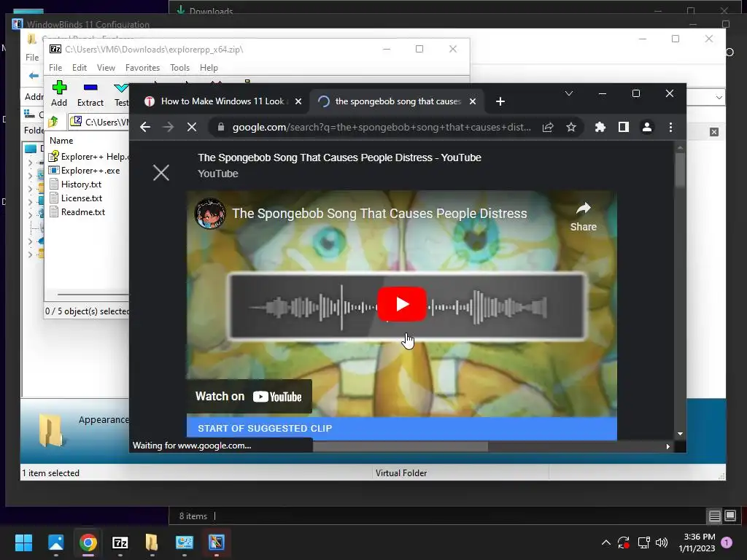Select Explorer++ Help file in 7-Zip
The image size is (747, 560).
pyautogui.click(x=88, y=156)
